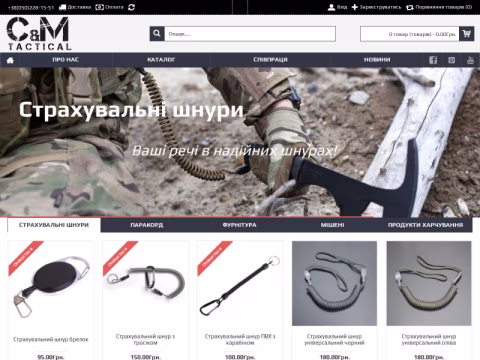Click the phone number in top bar
Viewport: 480px width, 360px height.
(x=30, y=7)
